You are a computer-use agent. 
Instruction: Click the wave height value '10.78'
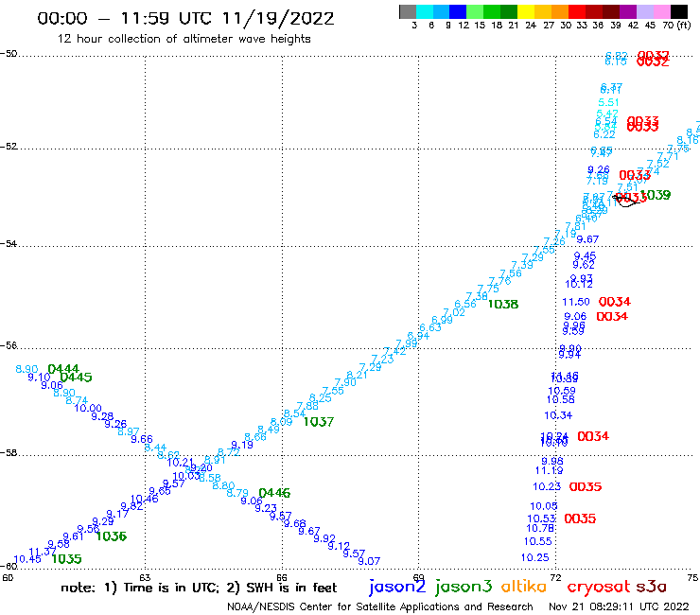(x=540, y=528)
